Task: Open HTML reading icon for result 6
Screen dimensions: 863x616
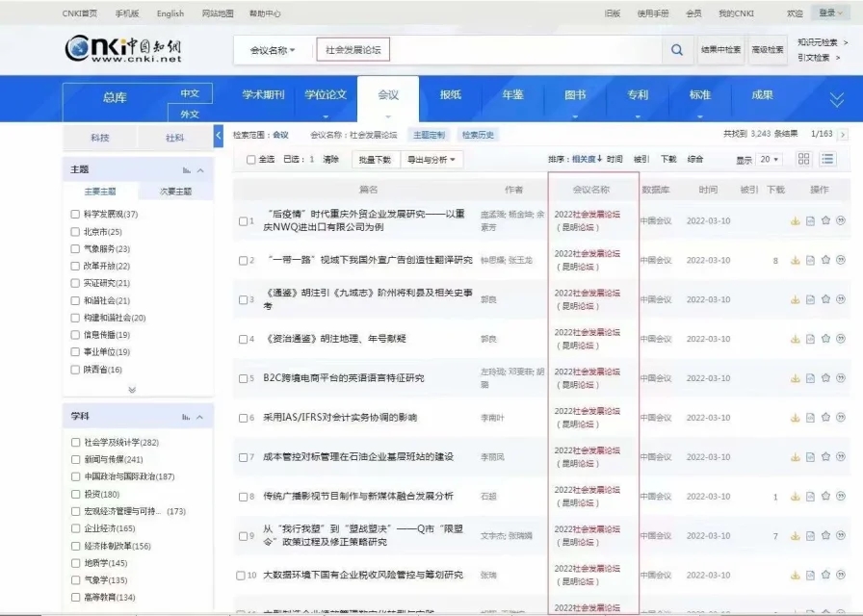Action: tap(810, 418)
